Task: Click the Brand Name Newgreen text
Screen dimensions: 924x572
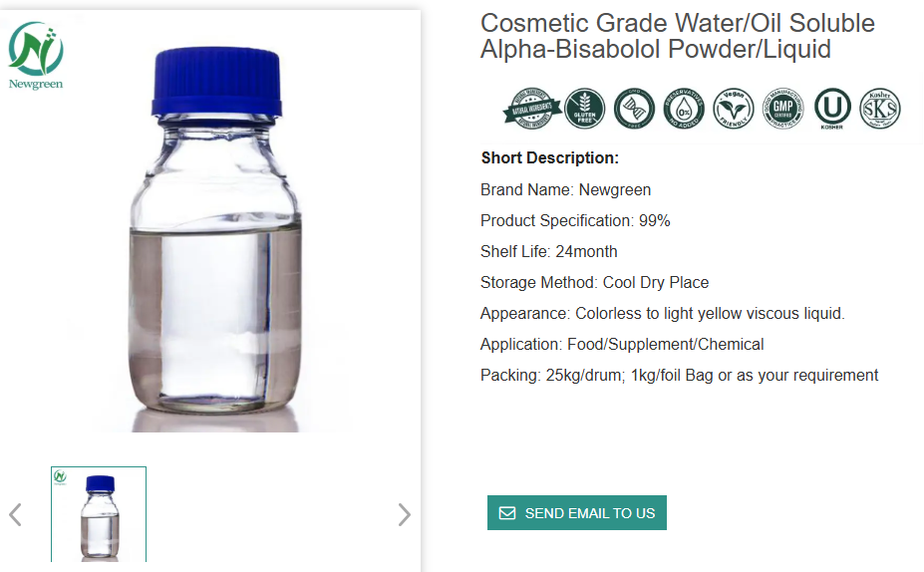Action: (x=565, y=189)
